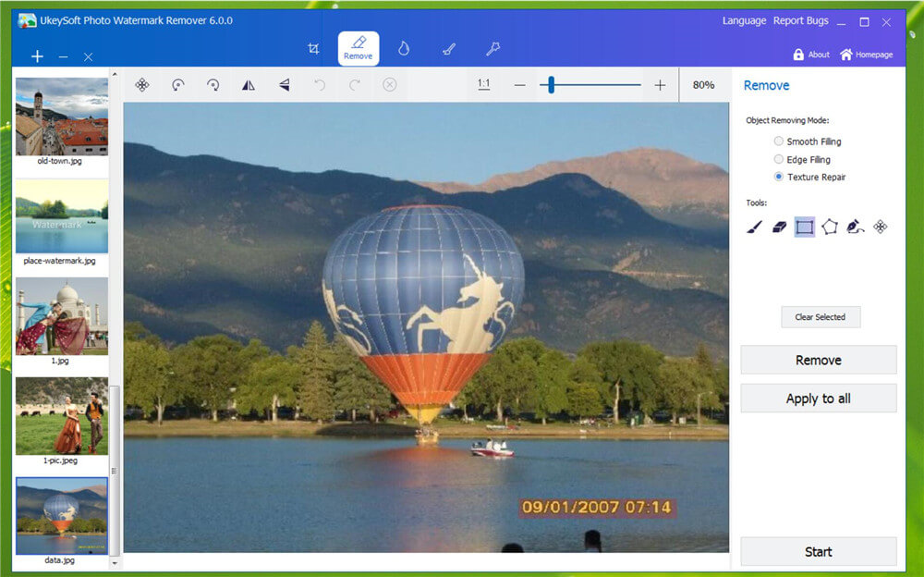Enable Smooth Filling mode

pyautogui.click(x=779, y=141)
